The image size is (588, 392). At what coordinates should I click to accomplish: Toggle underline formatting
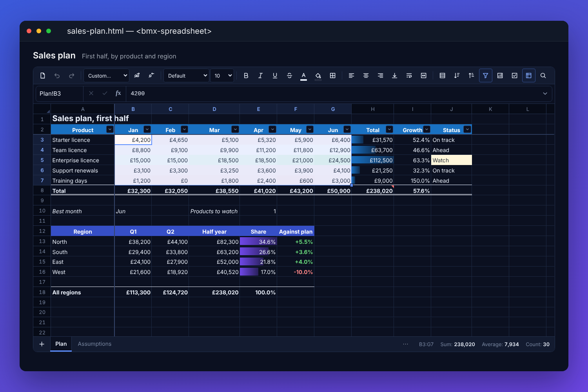point(275,76)
